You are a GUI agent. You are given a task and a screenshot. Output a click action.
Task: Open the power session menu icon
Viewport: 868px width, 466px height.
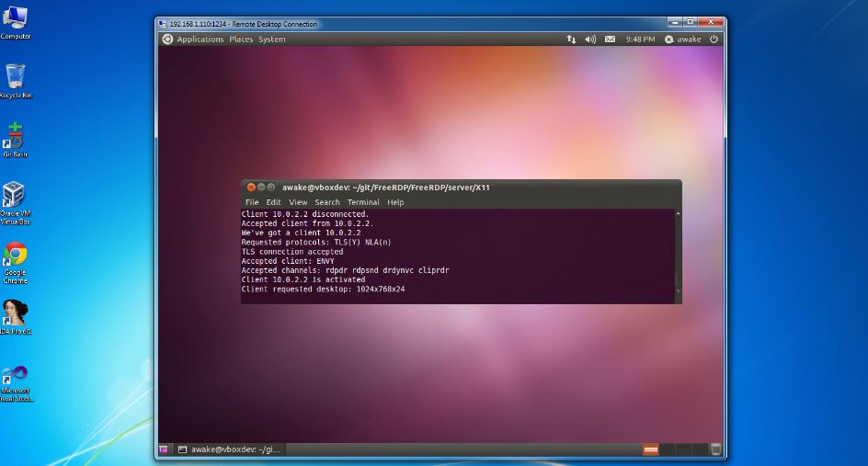pos(714,40)
